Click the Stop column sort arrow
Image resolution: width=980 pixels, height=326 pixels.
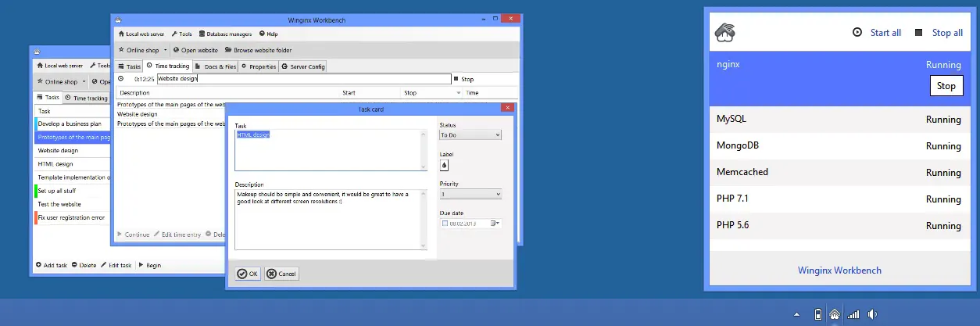point(459,93)
